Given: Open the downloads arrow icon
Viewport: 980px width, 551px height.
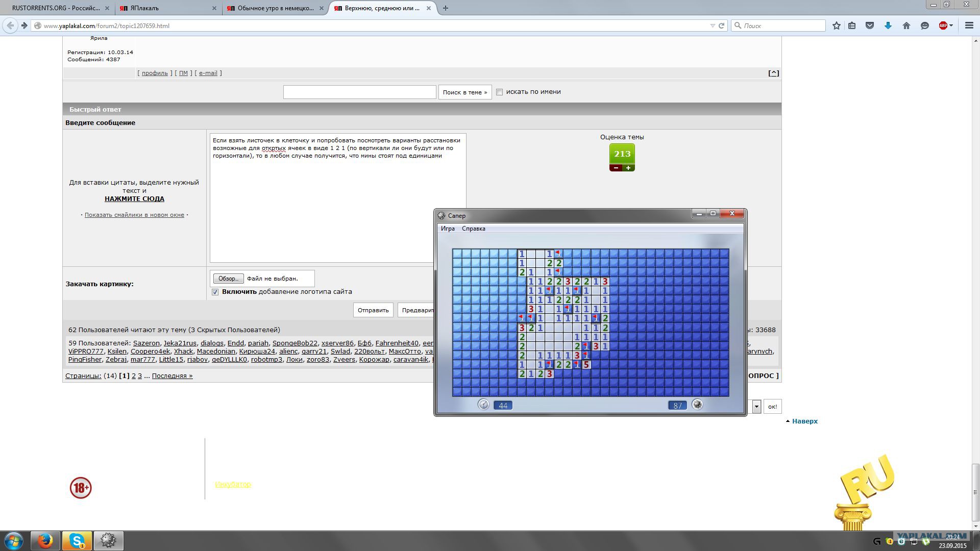Looking at the screenshot, I should (x=888, y=26).
